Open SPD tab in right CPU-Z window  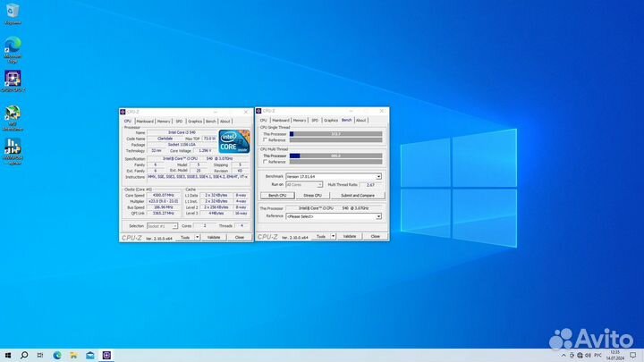pos(315,121)
